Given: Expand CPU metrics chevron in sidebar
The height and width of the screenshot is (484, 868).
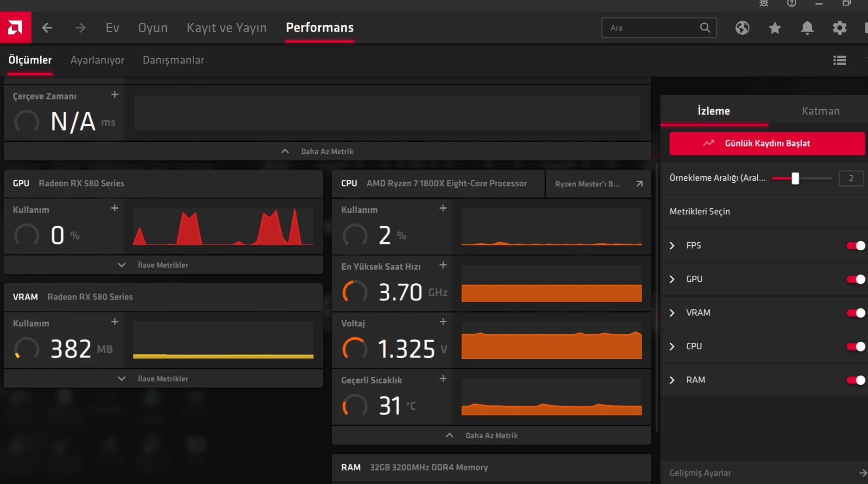Looking at the screenshot, I should tap(672, 346).
